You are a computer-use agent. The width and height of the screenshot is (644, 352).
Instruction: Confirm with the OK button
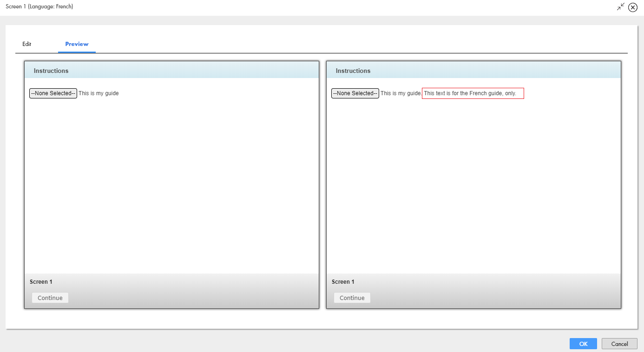pos(583,344)
